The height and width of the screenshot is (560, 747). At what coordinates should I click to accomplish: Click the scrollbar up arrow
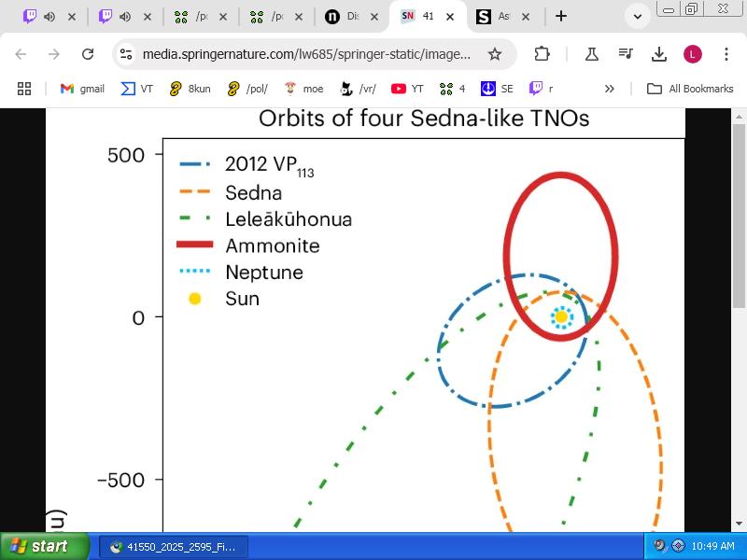point(739,116)
